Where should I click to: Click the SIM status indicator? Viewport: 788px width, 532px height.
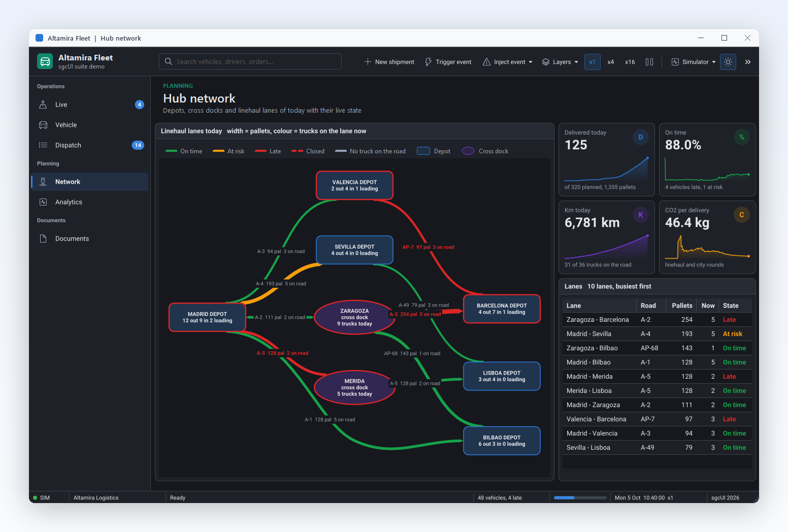point(42,497)
